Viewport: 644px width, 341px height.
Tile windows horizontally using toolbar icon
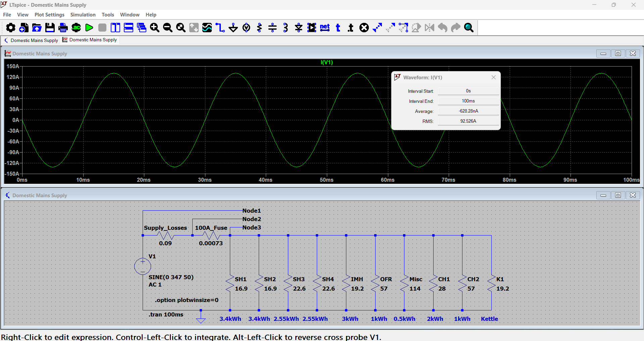tap(129, 28)
